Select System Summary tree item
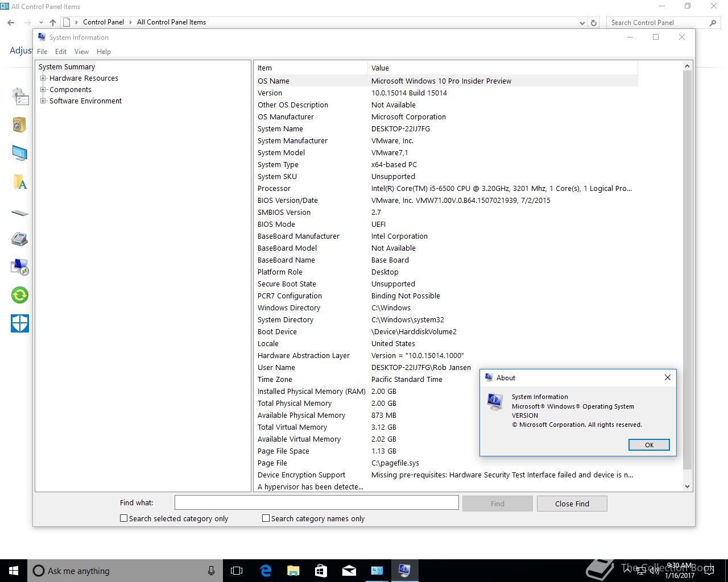The width and height of the screenshot is (728, 582). (67, 67)
